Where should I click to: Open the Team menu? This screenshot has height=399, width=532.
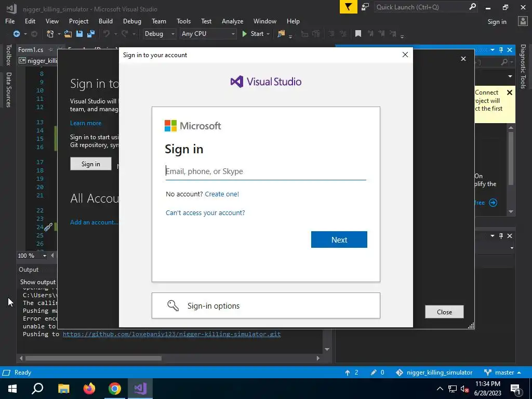tap(159, 21)
